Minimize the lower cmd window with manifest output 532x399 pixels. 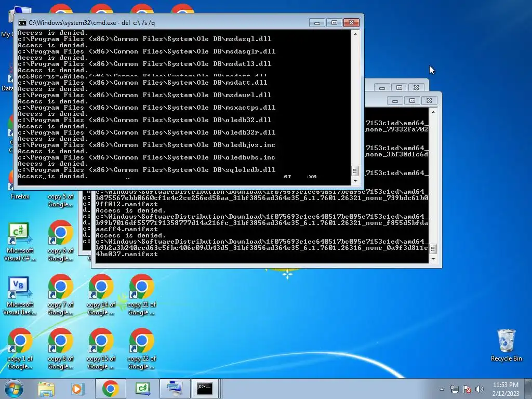click(395, 101)
